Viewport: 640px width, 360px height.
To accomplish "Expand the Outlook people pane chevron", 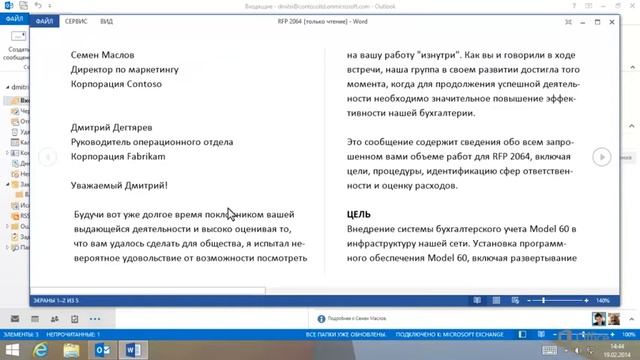I will [x=631, y=319].
